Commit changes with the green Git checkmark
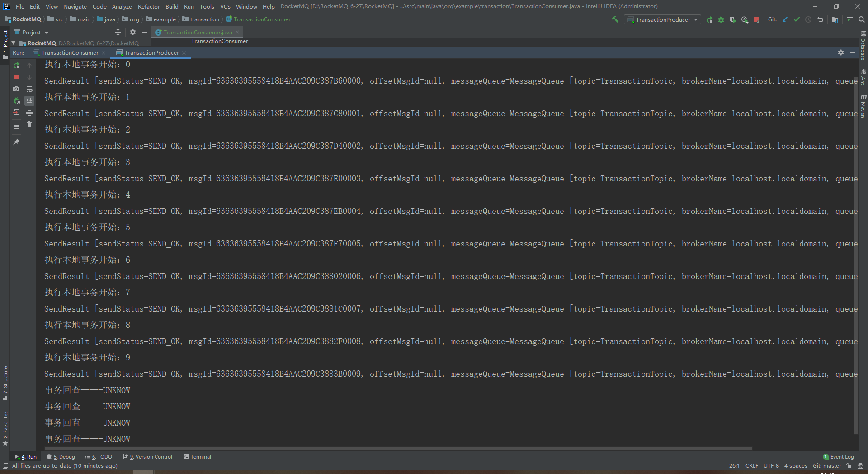The height and width of the screenshot is (474, 868). 797,19
